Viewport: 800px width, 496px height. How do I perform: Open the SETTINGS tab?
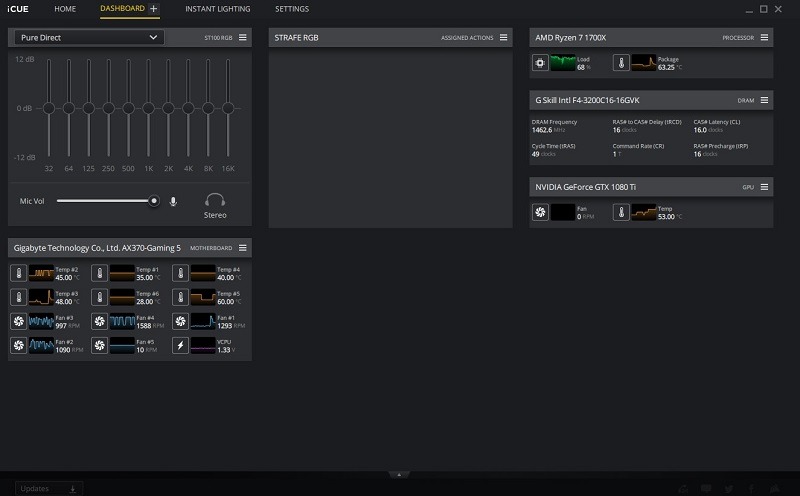[x=292, y=9]
